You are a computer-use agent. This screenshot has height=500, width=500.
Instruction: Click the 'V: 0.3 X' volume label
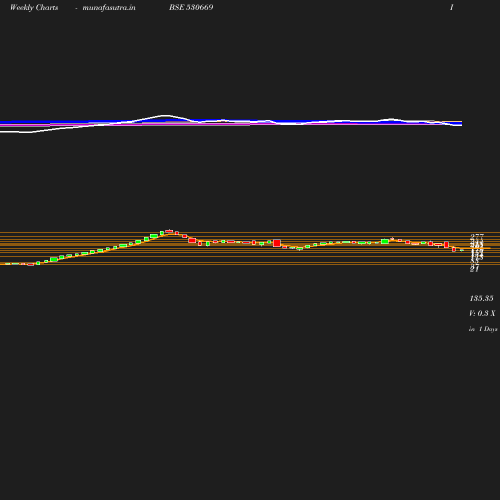[482, 313]
